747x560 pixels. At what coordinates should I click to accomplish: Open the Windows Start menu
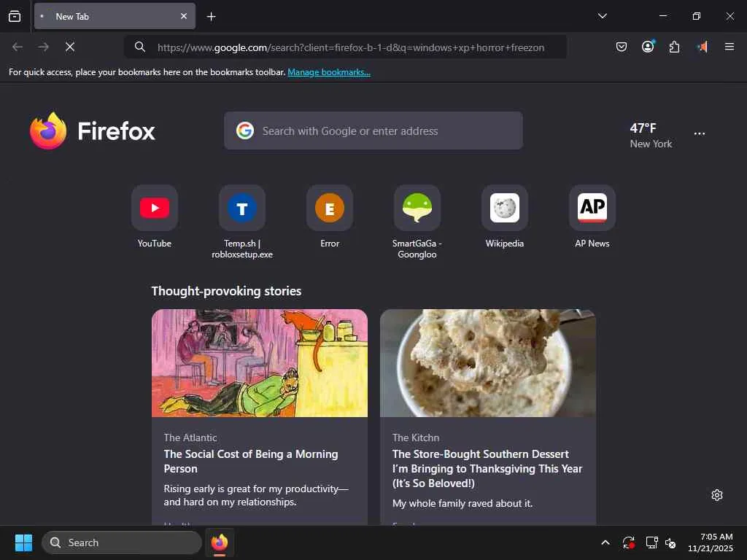23,542
